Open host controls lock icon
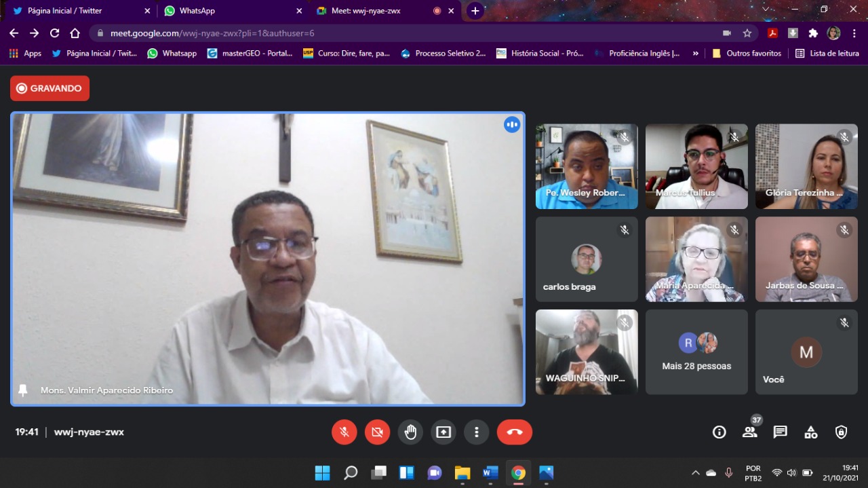868x488 pixels. click(842, 432)
